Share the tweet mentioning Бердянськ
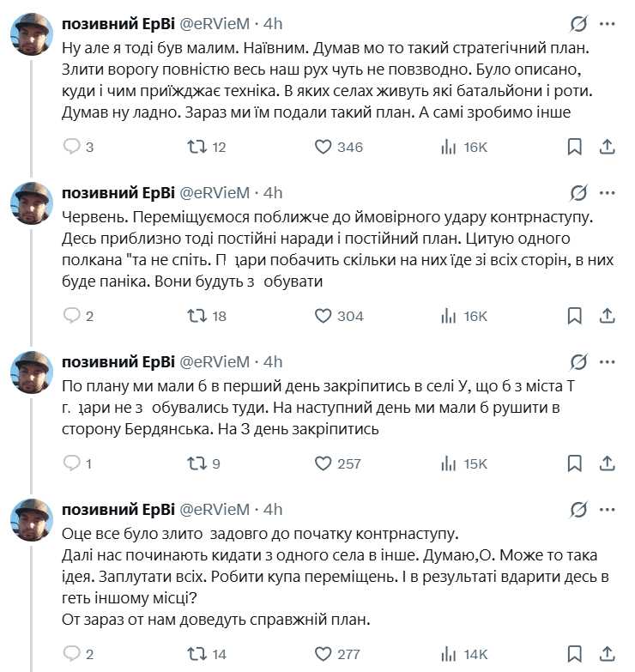 click(606, 464)
